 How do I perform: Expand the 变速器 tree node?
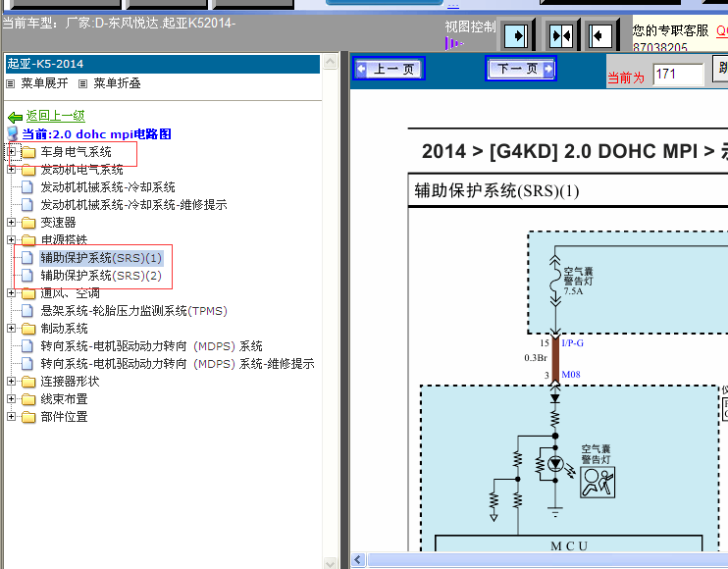coord(12,223)
